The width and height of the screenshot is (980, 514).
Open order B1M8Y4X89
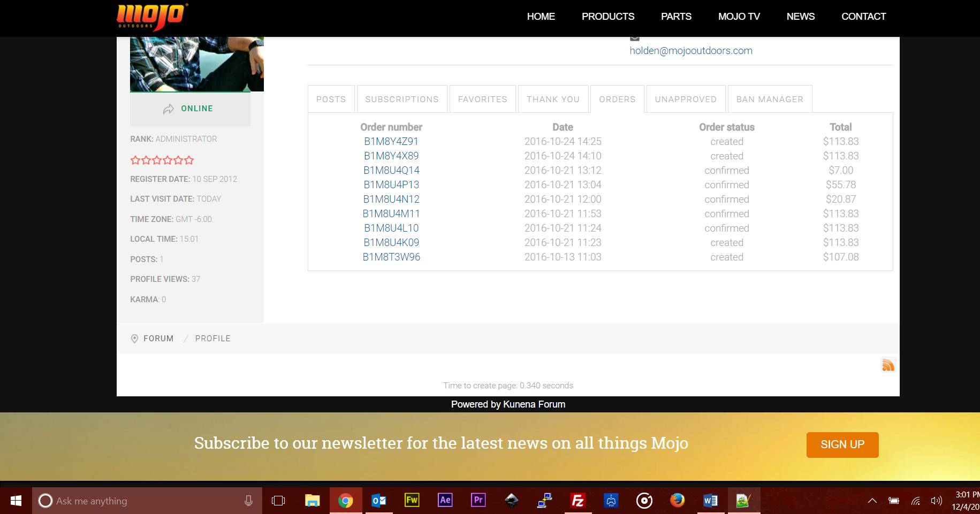point(391,156)
